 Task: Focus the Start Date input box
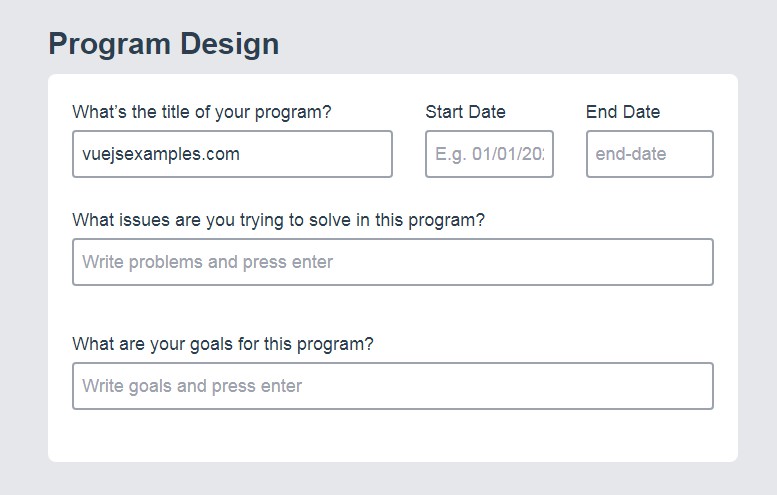tap(489, 154)
